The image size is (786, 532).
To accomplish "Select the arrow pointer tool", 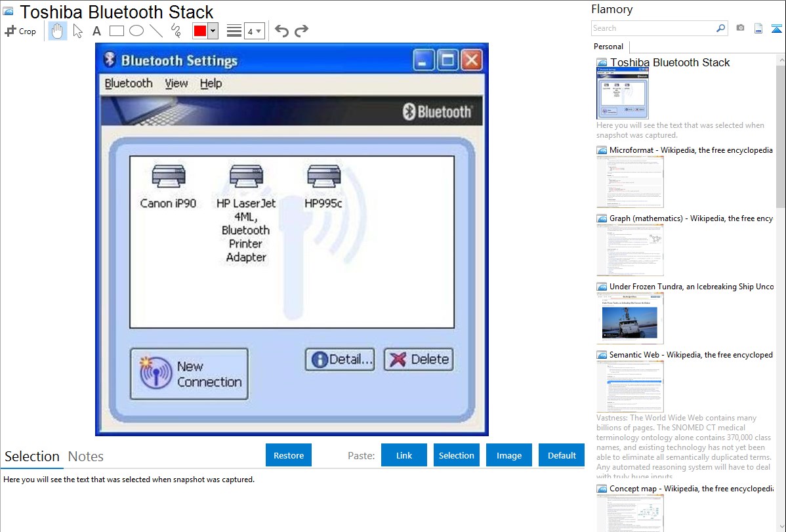I will [77, 31].
